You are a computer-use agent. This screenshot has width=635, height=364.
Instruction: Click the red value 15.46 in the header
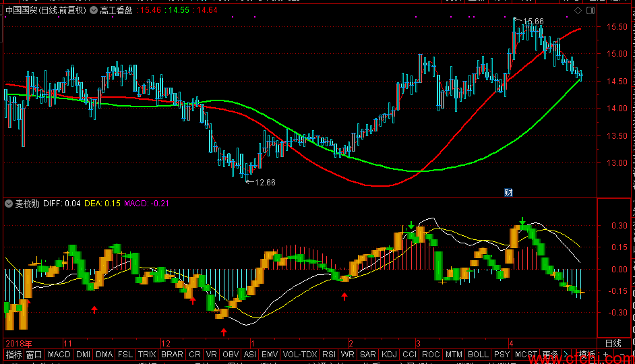pos(150,10)
